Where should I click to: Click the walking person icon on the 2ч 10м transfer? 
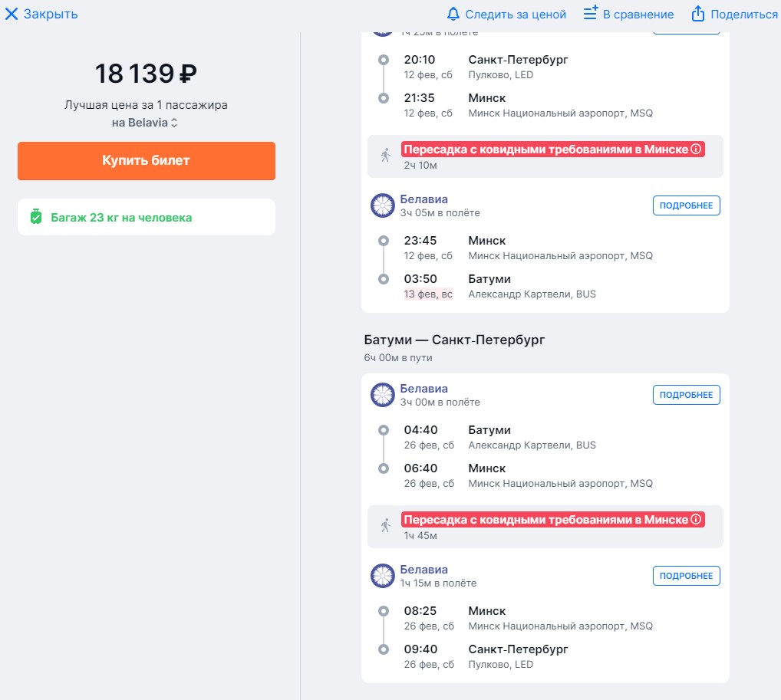click(386, 156)
